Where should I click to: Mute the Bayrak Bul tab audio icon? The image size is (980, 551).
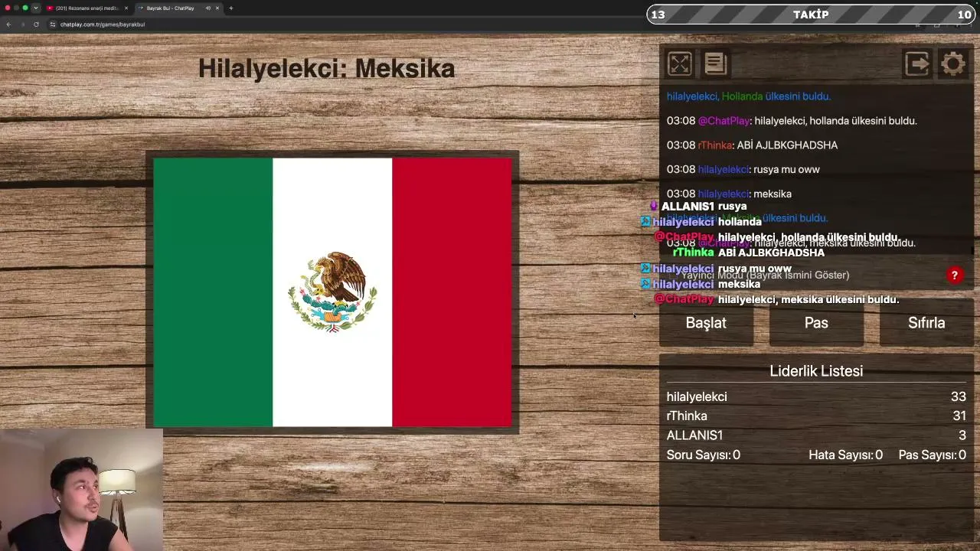(x=207, y=8)
